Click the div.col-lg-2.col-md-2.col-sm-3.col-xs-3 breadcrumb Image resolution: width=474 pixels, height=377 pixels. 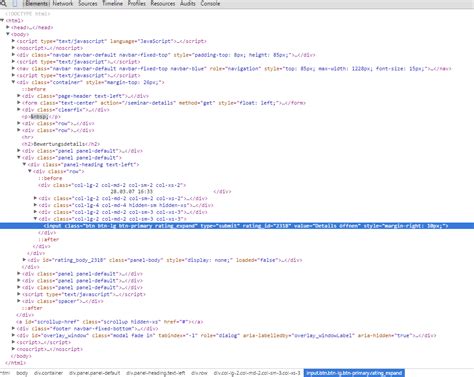tap(257, 373)
